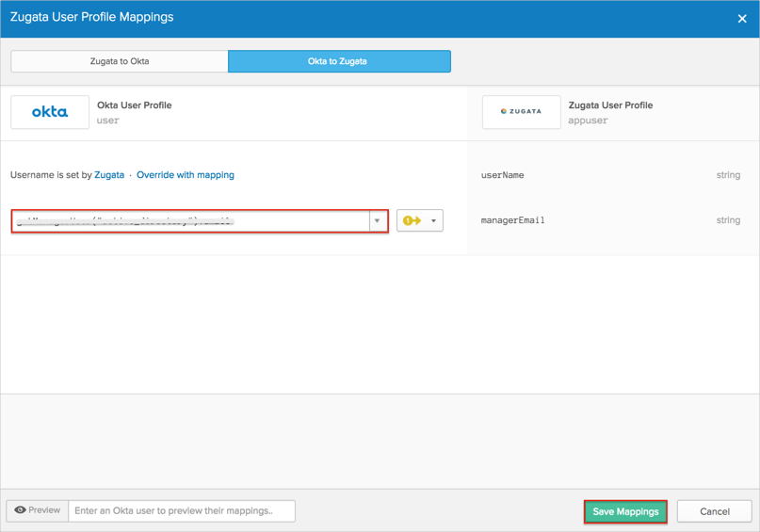The width and height of the screenshot is (760, 532).
Task: Switch to the Zugata to Okta tab
Action: click(119, 61)
